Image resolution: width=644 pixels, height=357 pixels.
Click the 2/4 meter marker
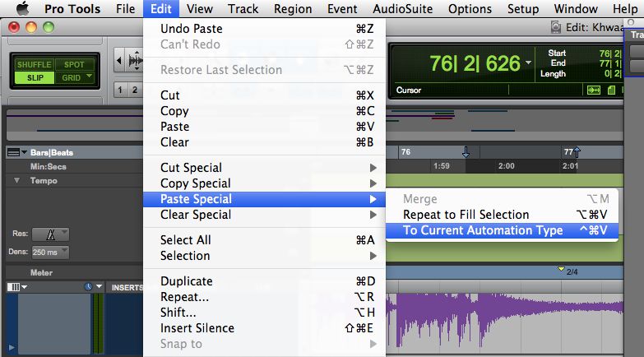pyautogui.click(x=568, y=271)
